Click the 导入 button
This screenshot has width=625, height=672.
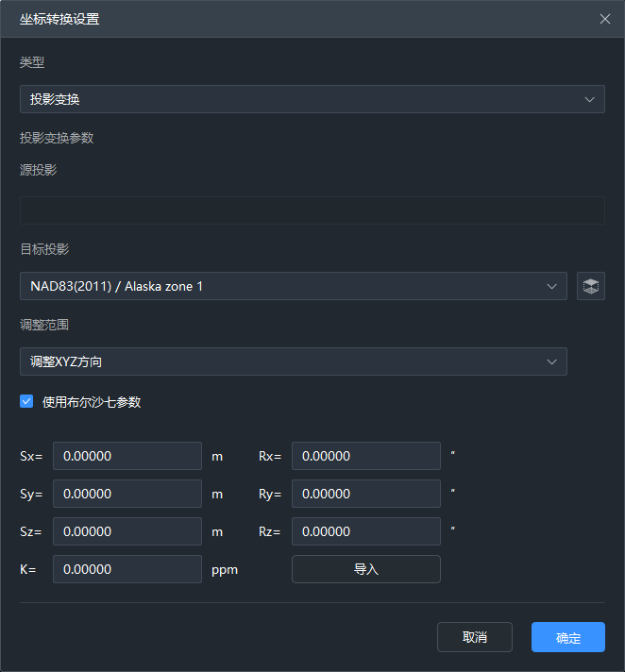365,569
